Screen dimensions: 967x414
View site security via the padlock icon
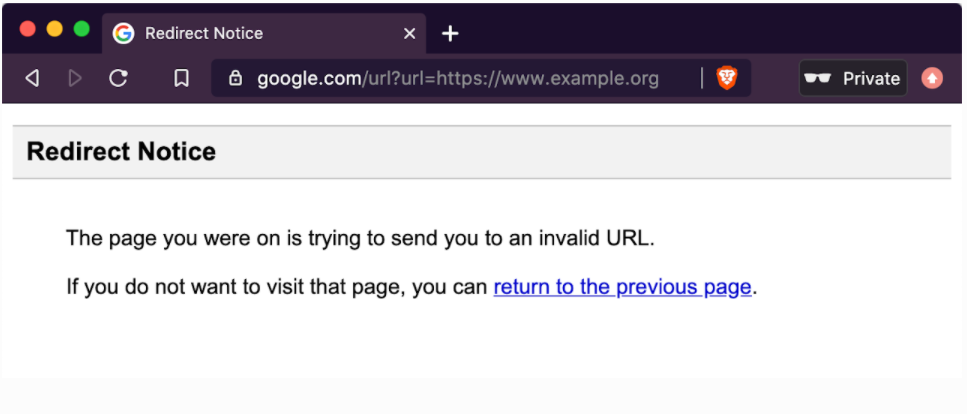[x=236, y=78]
